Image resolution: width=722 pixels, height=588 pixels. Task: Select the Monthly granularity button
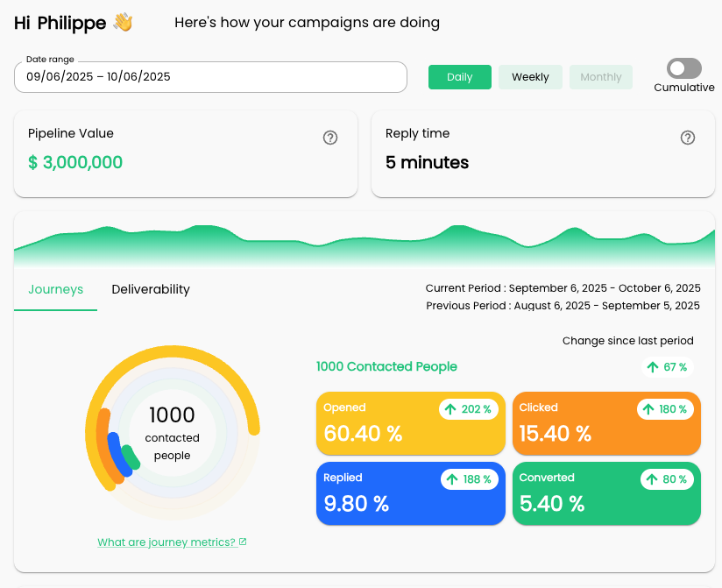[601, 77]
